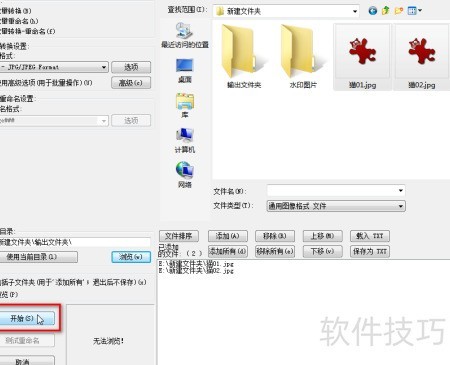450x365 pixels.
Task: Click 保存为 TXT button
Action: click(x=370, y=251)
